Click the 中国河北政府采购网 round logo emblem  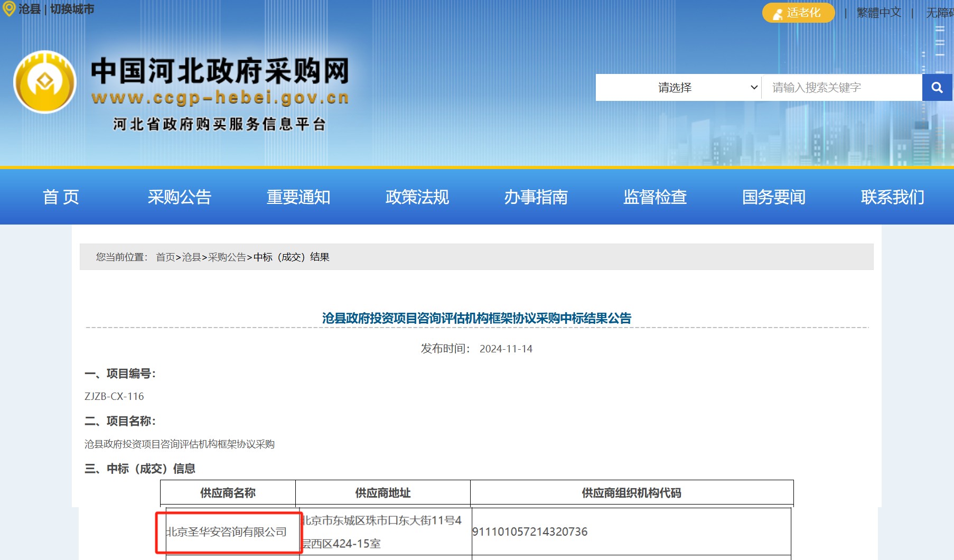[x=45, y=82]
